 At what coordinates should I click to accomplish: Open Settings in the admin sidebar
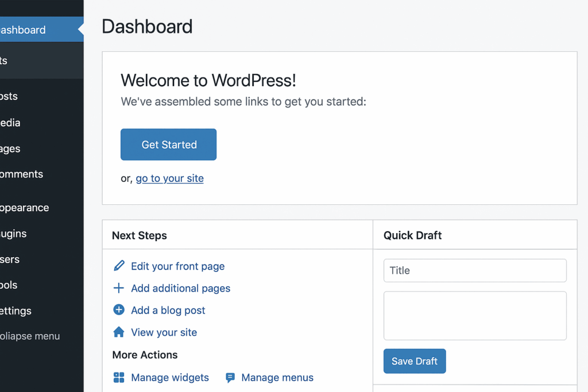tap(16, 311)
